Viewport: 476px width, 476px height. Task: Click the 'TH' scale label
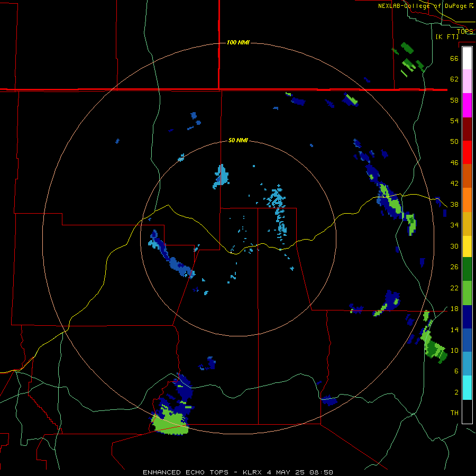click(454, 413)
